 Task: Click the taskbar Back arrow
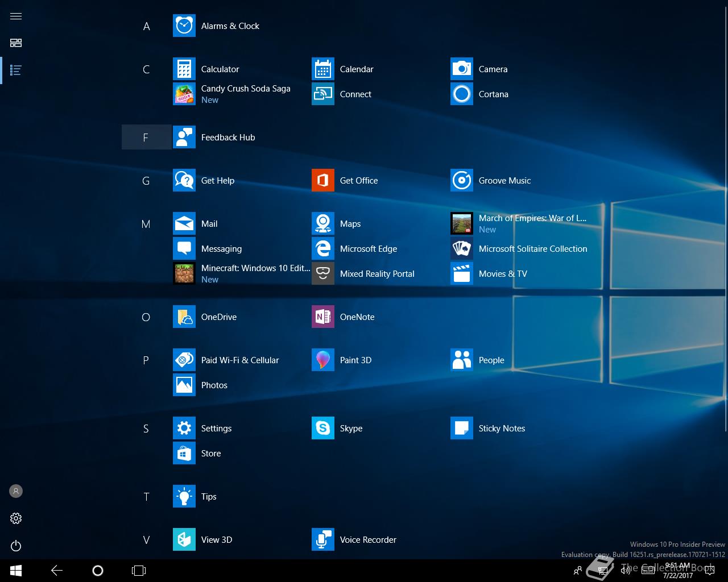point(57,571)
